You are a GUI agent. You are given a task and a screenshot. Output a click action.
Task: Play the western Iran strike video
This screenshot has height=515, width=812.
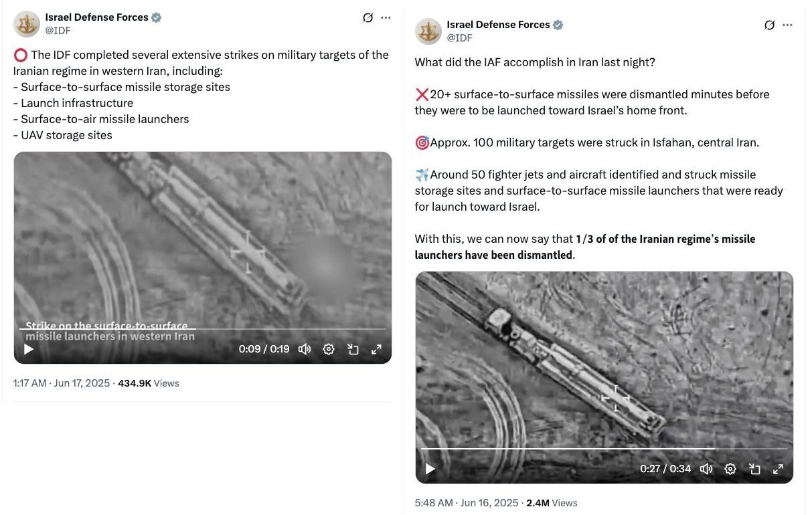29,349
